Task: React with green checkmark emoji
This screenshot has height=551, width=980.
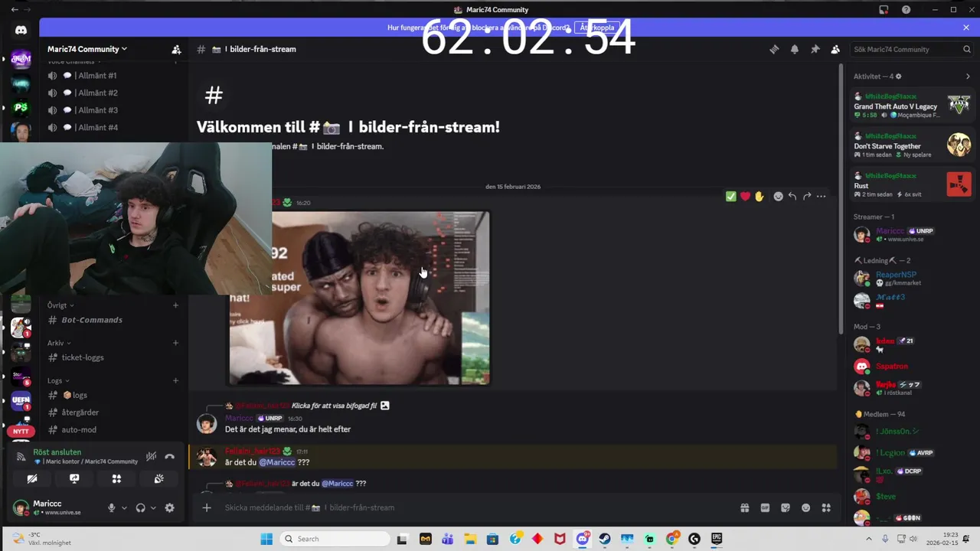Action: 731,197
